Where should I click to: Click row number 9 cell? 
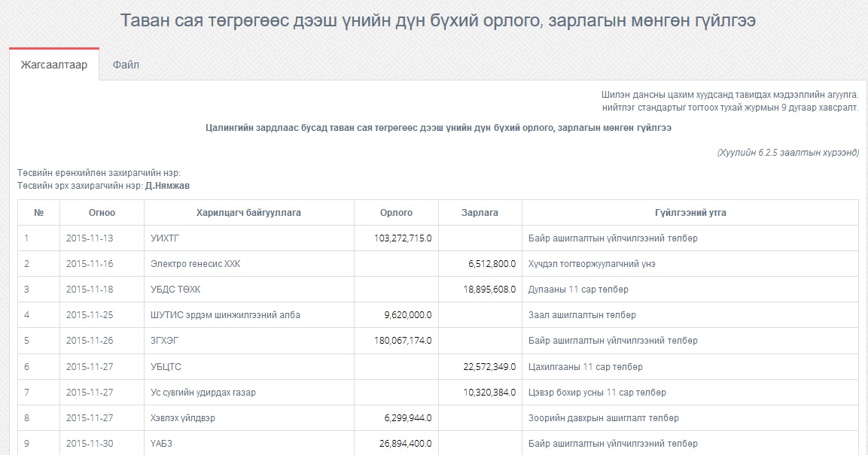(38, 444)
